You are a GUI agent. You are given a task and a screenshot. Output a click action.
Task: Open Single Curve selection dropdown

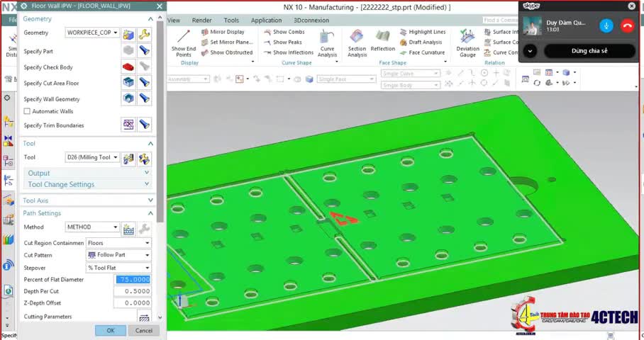(411, 74)
